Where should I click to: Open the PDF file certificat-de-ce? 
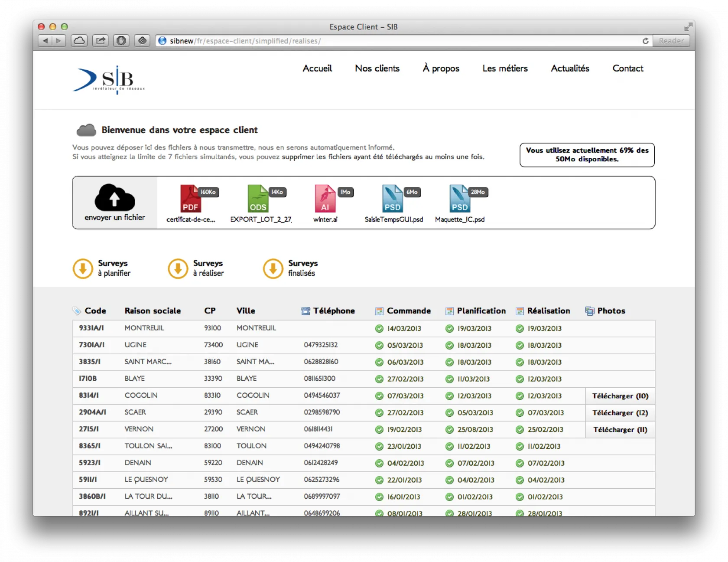point(191,199)
